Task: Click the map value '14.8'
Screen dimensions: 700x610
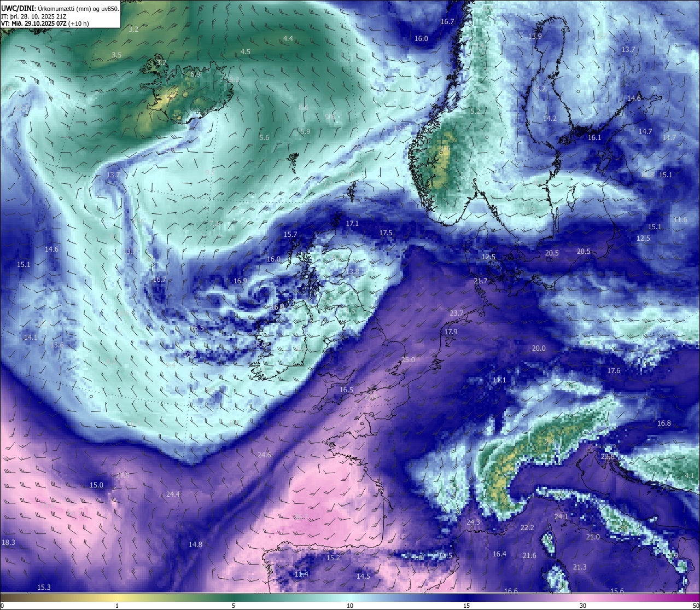Action: click(x=195, y=545)
